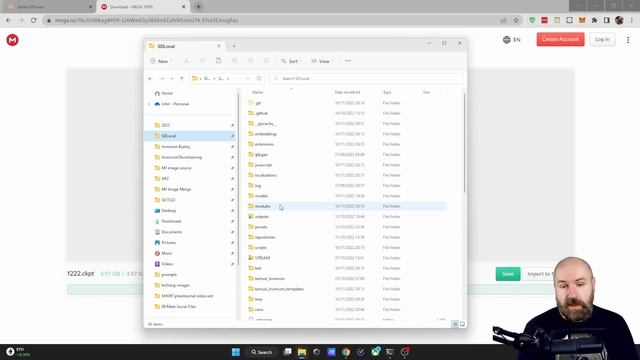Go back in File Explorer navigation
This screenshot has height=360, width=640.
tap(150, 78)
